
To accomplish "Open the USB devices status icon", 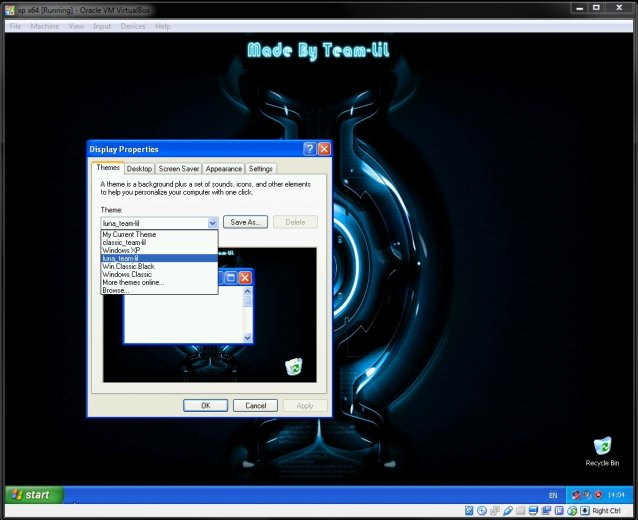I will (x=508, y=510).
